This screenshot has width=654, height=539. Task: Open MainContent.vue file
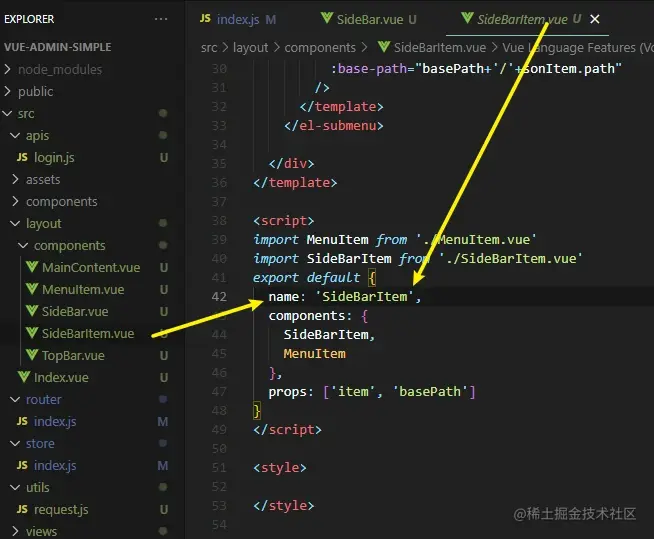pyautogui.click(x=91, y=267)
